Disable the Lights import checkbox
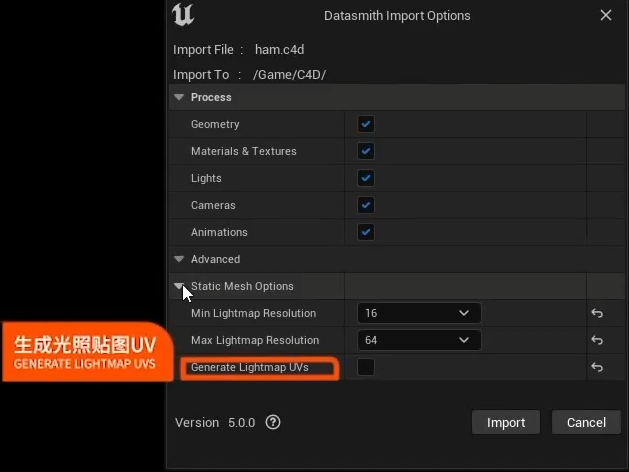The image size is (629, 472). [x=366, y=178]
